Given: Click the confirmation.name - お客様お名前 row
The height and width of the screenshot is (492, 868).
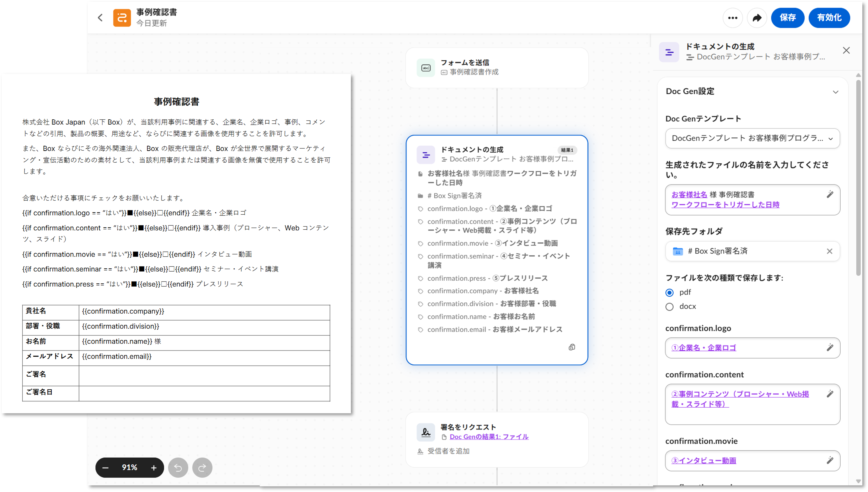Looking at the screenshot, I should (x=481, y=316).
